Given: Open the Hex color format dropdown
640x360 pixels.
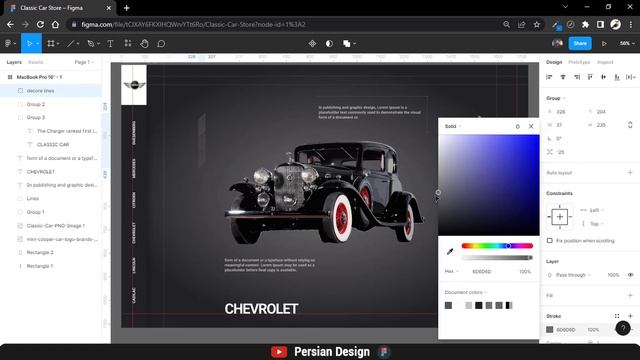Looking at the screenshot, I should [451, 271].
